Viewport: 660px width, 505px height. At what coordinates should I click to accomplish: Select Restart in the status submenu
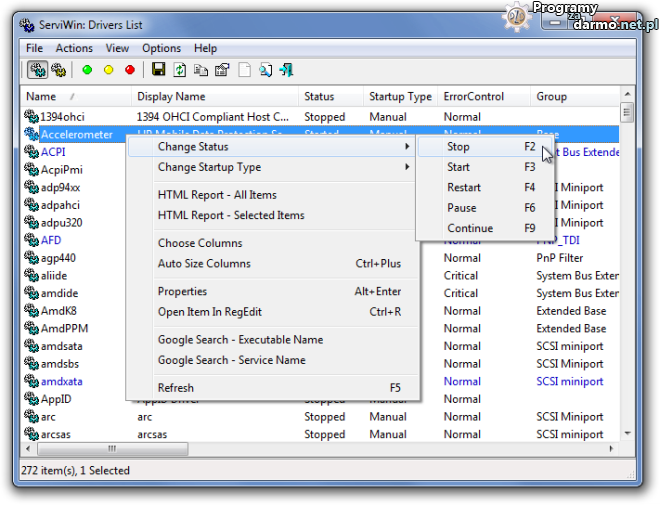click(464, 187)
